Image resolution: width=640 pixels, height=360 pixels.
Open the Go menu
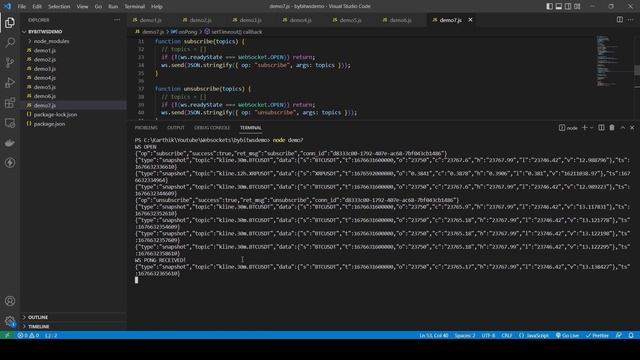98,6
